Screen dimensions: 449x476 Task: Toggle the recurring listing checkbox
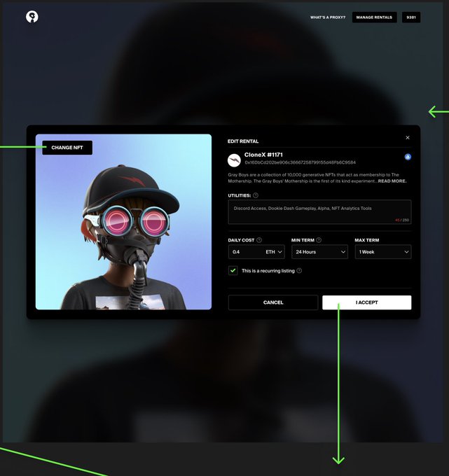tap(233, 270)
